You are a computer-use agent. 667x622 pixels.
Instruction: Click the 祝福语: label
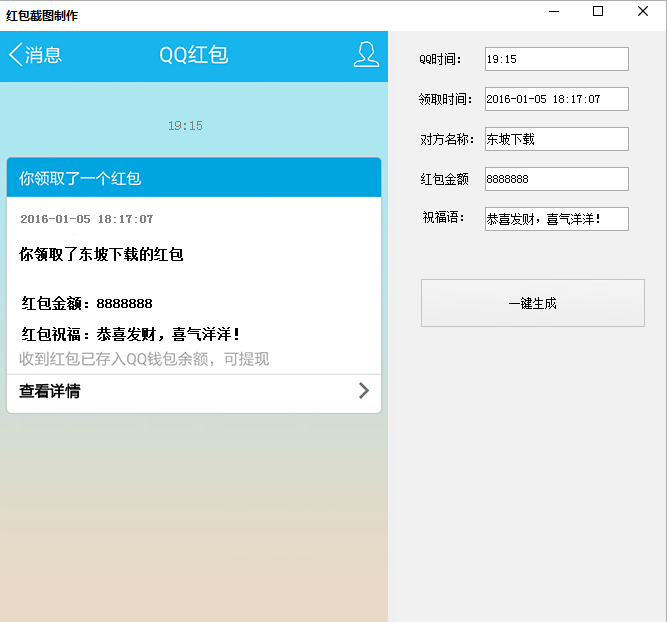[x=443, y=217]
